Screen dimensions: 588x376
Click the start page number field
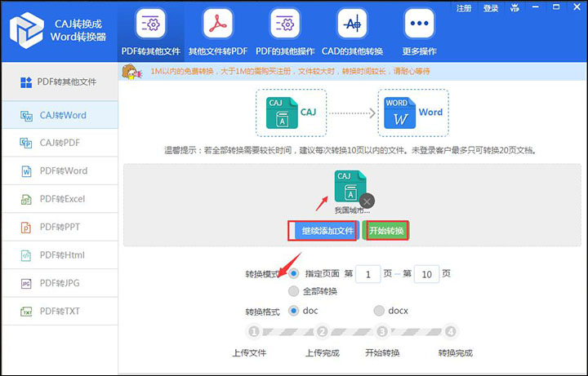[367, 275]
